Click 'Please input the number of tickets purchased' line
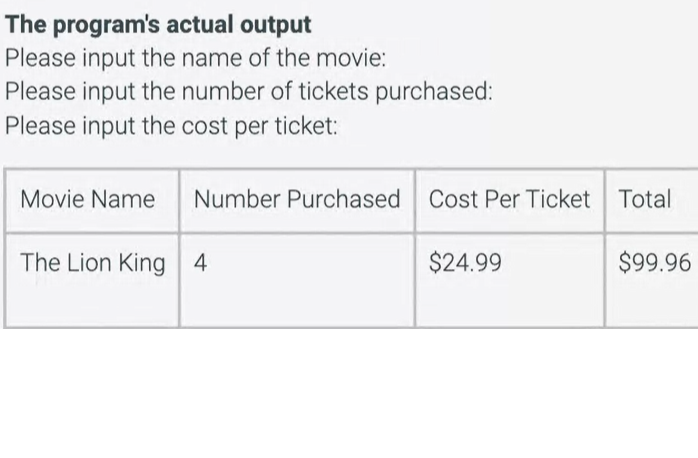698x458 pixels. click(249, 92)
